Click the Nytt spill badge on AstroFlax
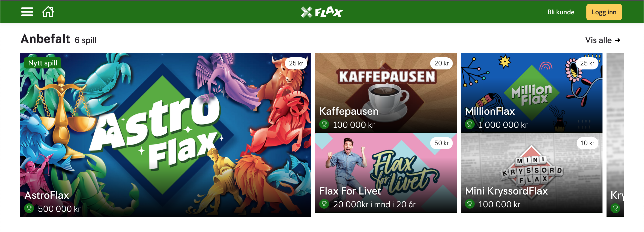Image resolution: width=644 pixels, height=232 pixels. pyautogui.click(x=43, y=63)
